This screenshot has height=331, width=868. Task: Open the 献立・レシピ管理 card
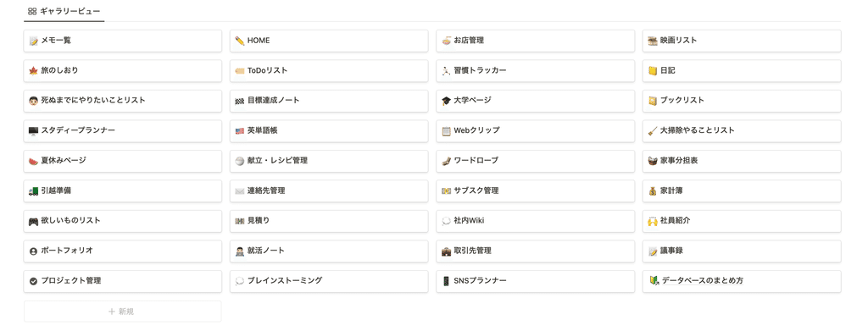click(x=330, y=161)
